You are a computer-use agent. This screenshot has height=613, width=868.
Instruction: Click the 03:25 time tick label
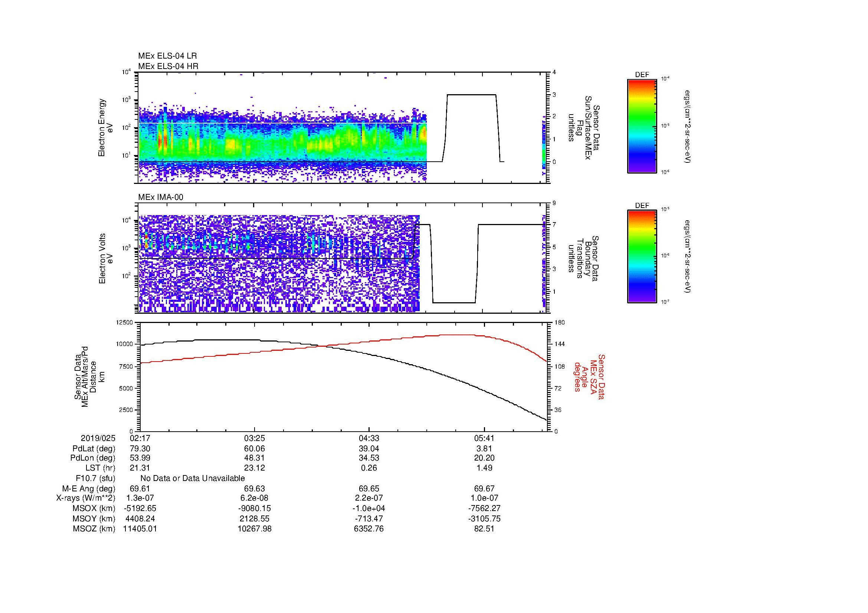coord(255,438)
